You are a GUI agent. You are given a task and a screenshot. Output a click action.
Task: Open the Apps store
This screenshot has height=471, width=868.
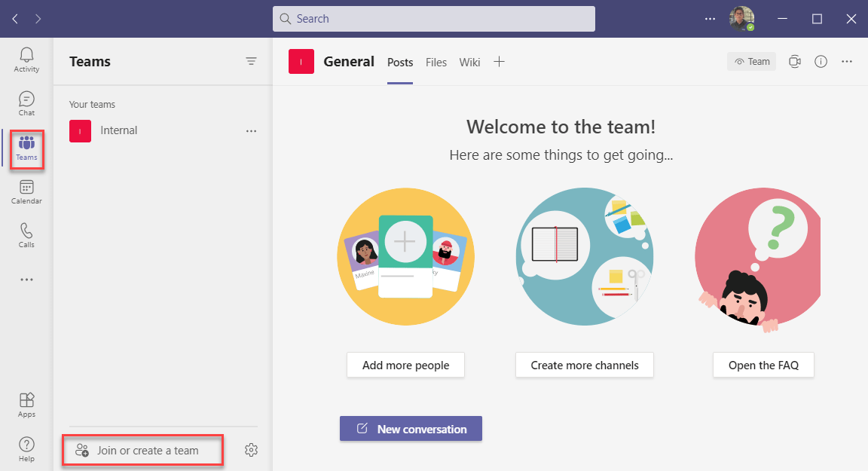click(x=26, y=405)
